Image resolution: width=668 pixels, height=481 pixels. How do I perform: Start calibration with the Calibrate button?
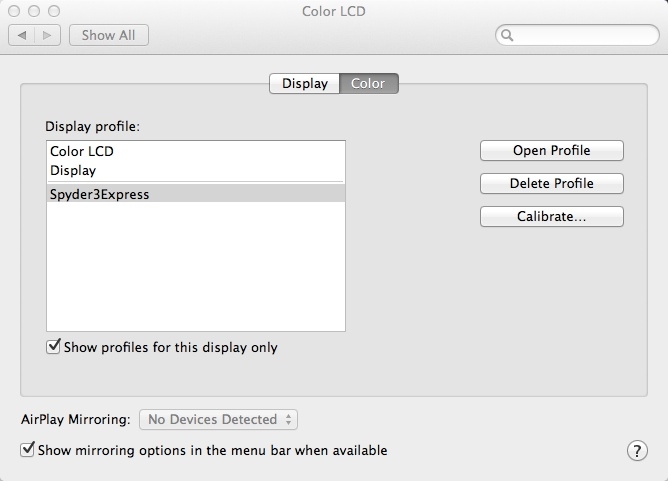pos(551,217)
